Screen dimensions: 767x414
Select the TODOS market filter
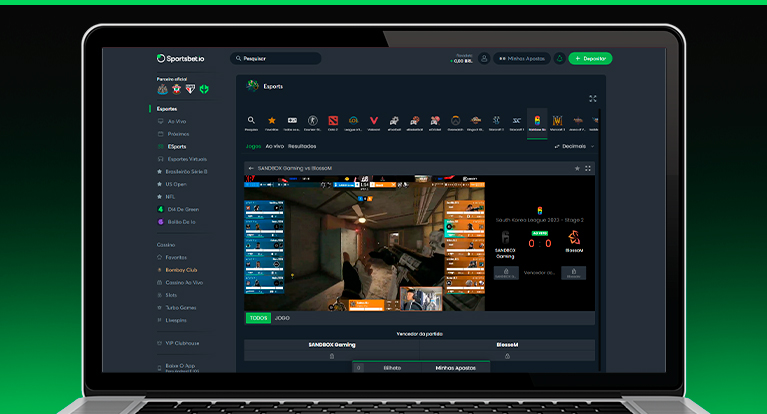click(x=258, y=318)
